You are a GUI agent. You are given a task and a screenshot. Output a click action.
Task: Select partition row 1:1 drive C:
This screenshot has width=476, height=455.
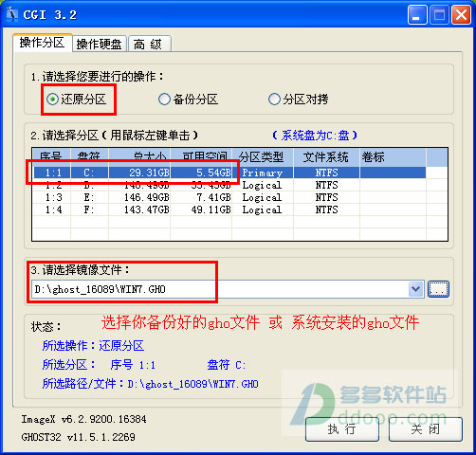point(229,173)
